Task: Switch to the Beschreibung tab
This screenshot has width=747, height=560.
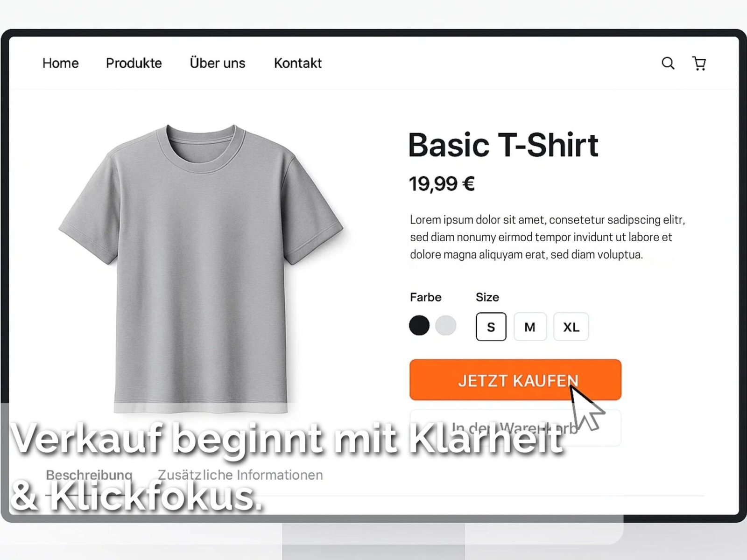Action: 89,475
